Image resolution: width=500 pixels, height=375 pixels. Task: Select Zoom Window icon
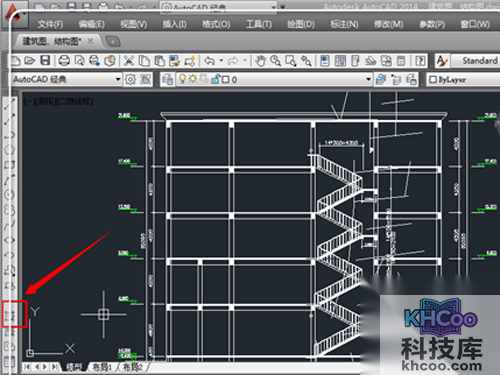point(291,61)
